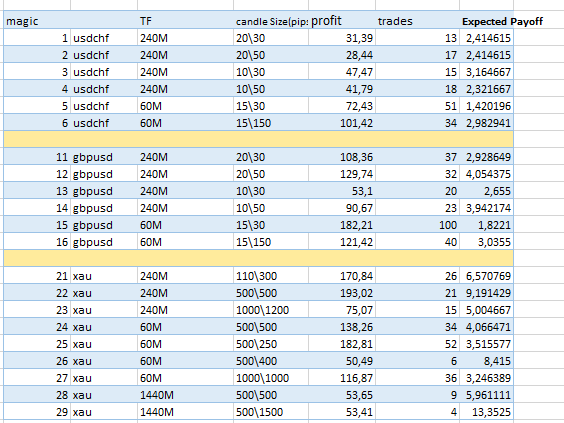Viewport: 564px width, 423px height.
Task: Click xau cell in magic 21 row
Action: [x=104, y=276]
